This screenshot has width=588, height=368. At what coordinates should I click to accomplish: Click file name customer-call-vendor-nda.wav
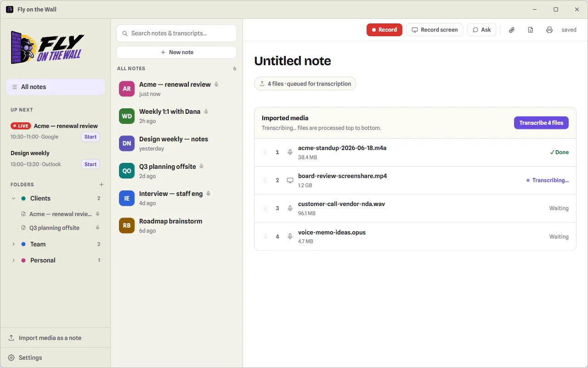341,204
